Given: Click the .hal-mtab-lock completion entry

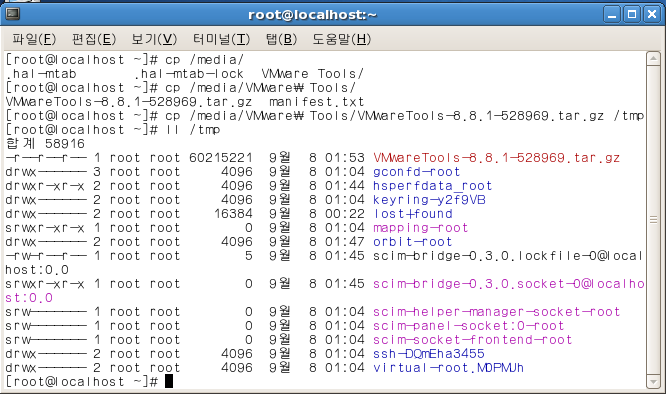Looking at the screenshot, I should 189,74.
